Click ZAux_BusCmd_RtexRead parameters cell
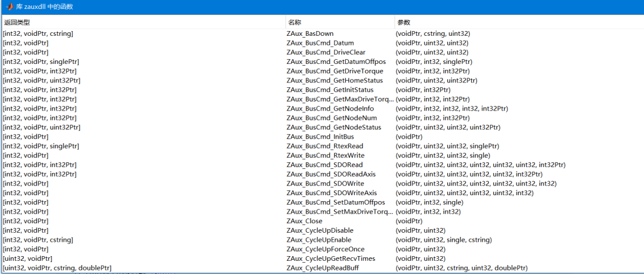Image resolution: width=644 pixels, height=274 pixels. pyautogui.click(x=447, y=146)
